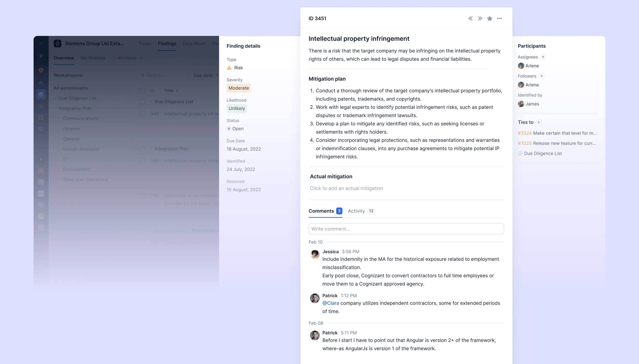
Task: Tick the checkbox beside finding 776
Action: tap(143, 196)
